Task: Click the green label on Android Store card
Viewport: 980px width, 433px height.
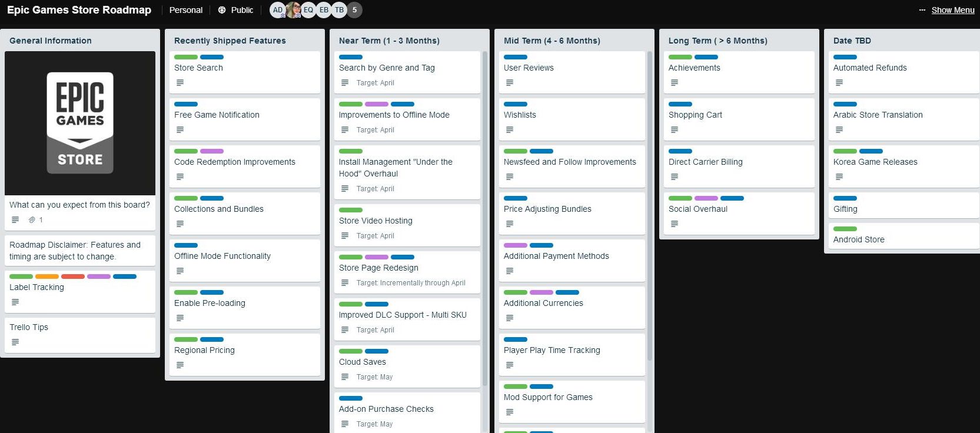Action: 845,229
